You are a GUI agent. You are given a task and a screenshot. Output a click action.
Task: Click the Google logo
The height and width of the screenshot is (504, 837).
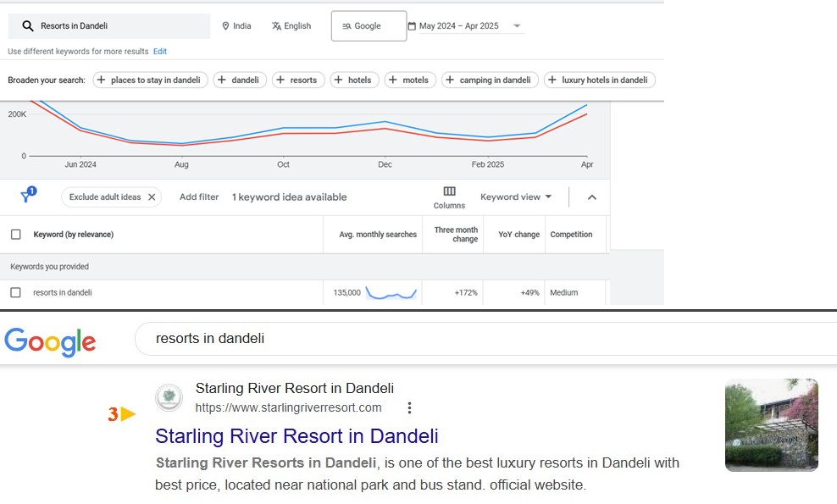click(50, 341)
